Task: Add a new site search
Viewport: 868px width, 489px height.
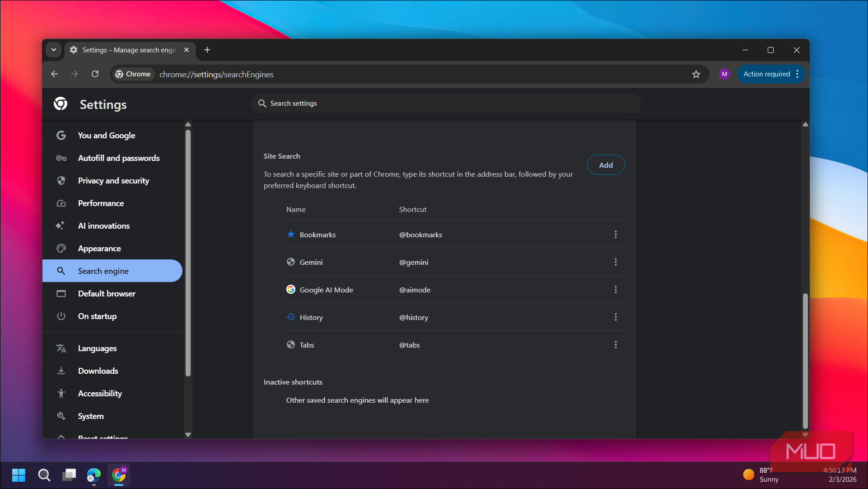Action: [606, 165]
